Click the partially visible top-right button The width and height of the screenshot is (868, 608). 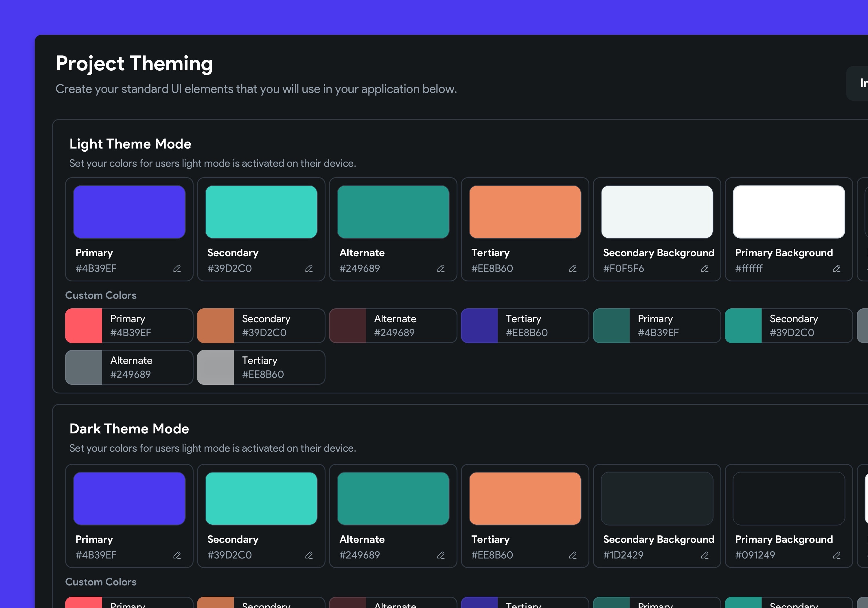tap(858, 83)
